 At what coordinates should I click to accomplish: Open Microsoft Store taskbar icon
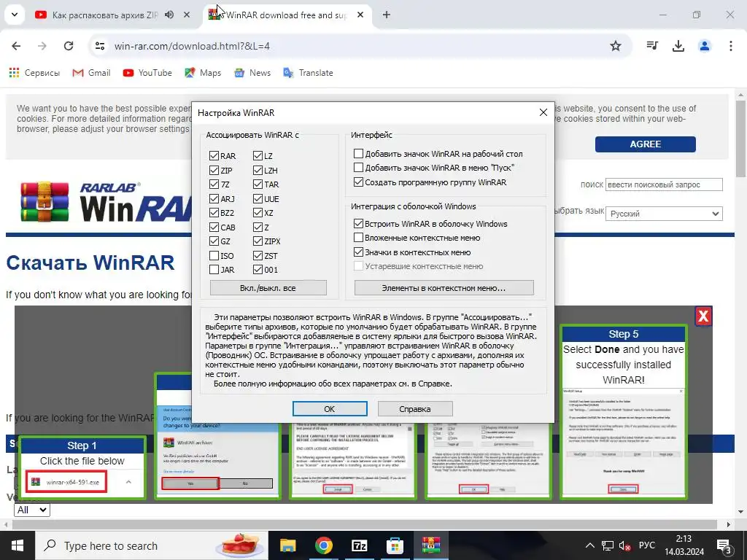pyautogui.click(x=395, y=545)
